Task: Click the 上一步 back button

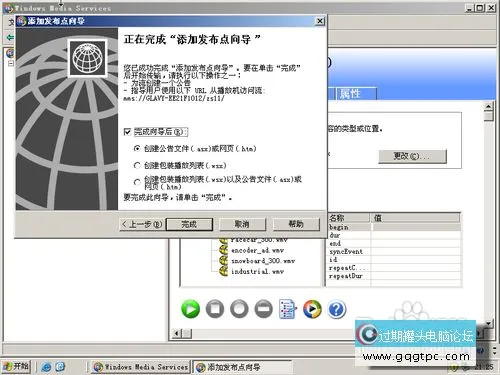Action: [x=141, y=224]
